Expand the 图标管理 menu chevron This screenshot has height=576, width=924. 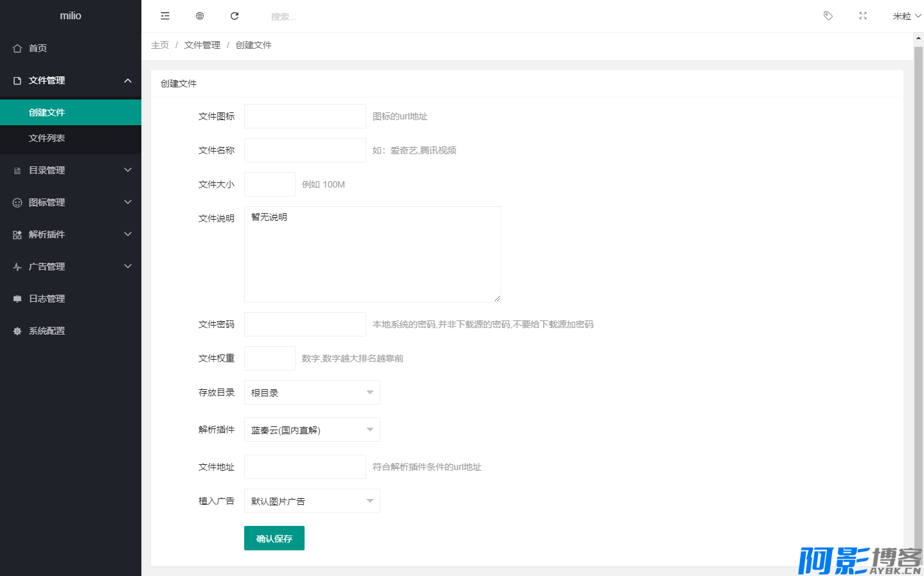(x=128, y=202)
